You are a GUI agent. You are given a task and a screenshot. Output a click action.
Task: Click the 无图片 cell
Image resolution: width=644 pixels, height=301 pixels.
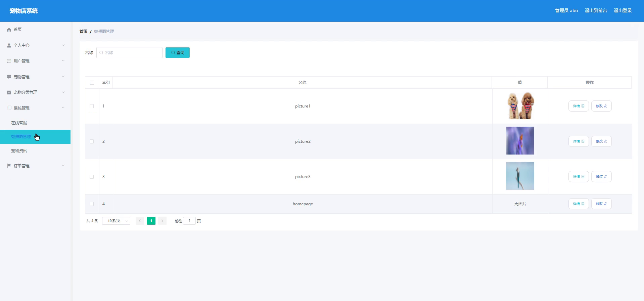coord(520,204)
